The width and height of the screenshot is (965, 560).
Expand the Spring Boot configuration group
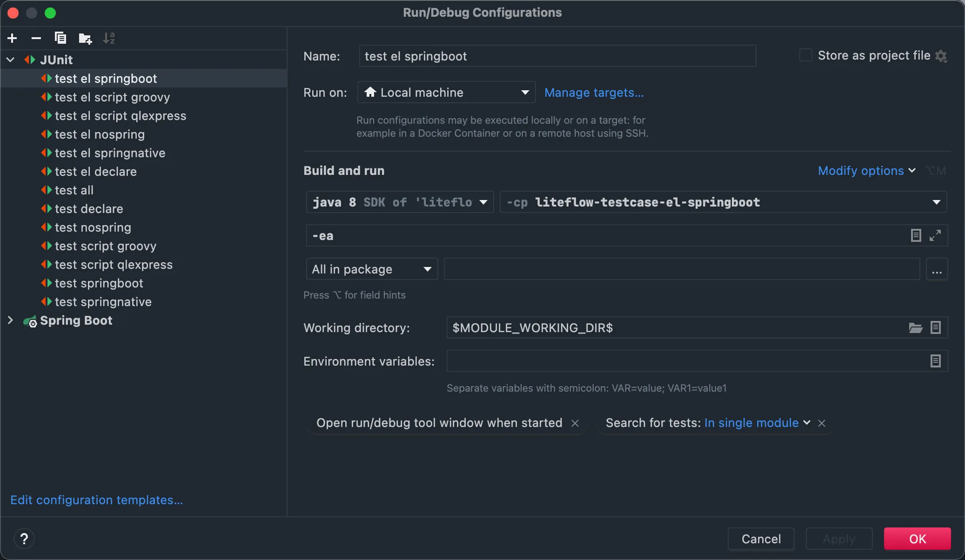[x=10, y=320]
